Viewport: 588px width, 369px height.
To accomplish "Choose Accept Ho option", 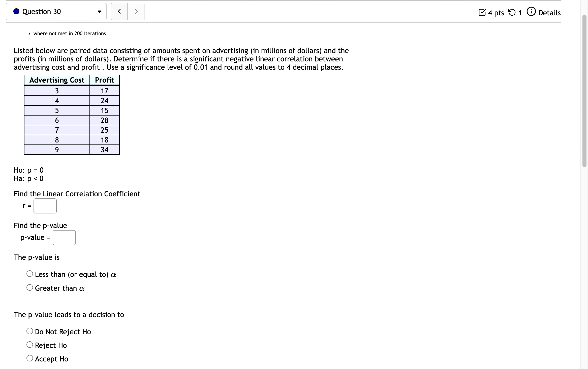I will click(30, 358).
